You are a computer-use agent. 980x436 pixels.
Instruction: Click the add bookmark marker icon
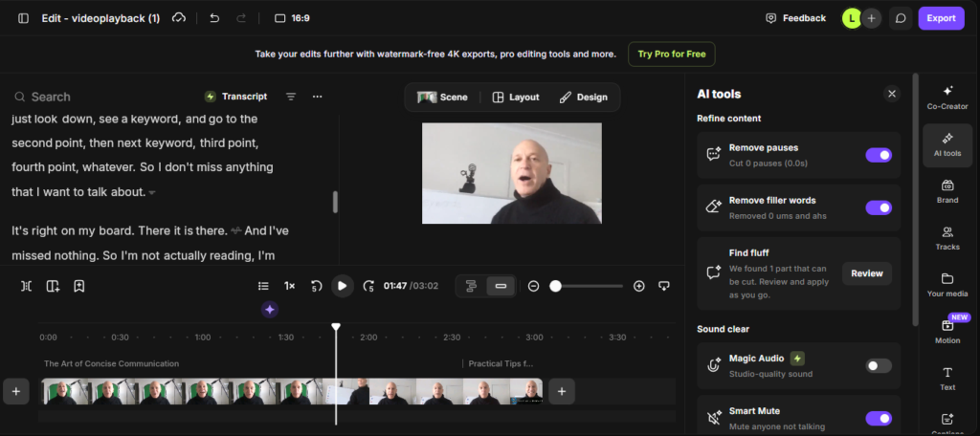(78, 286)
